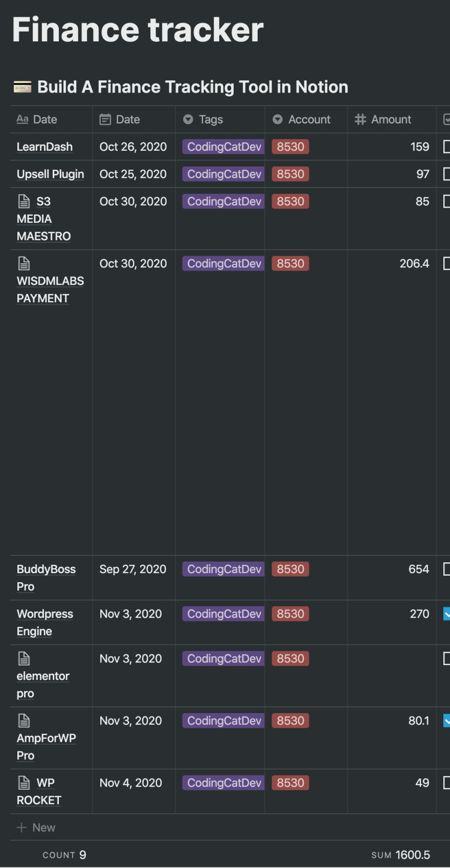This screenshot has width=450, height=868.
Task: Open the second Date column header menu
Action: (133, 120)
